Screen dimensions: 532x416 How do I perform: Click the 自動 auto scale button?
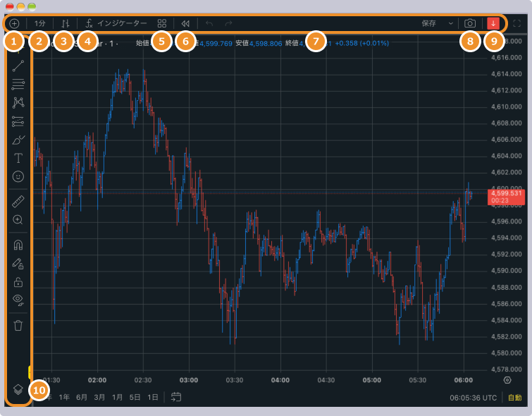[515, 398]
